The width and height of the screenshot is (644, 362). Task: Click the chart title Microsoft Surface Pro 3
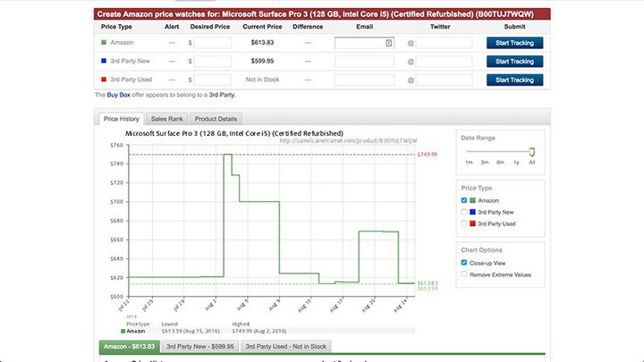[x=234, y=133]
